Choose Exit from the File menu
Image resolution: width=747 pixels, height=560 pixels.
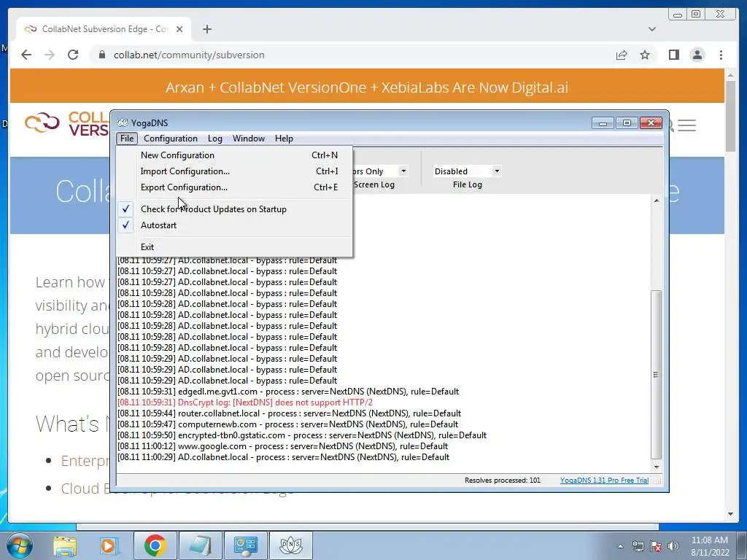[233, 247]
